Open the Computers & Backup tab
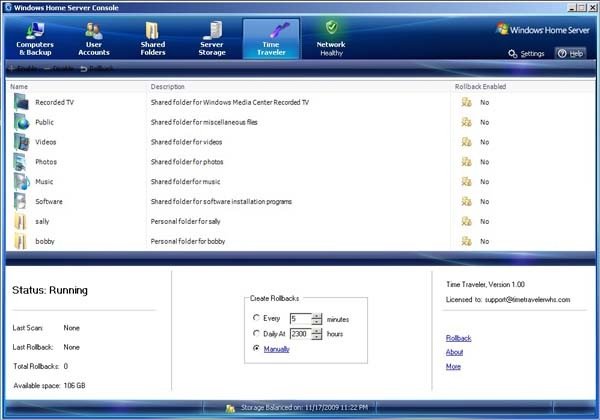The image size is (600, 420). point(35,39)
